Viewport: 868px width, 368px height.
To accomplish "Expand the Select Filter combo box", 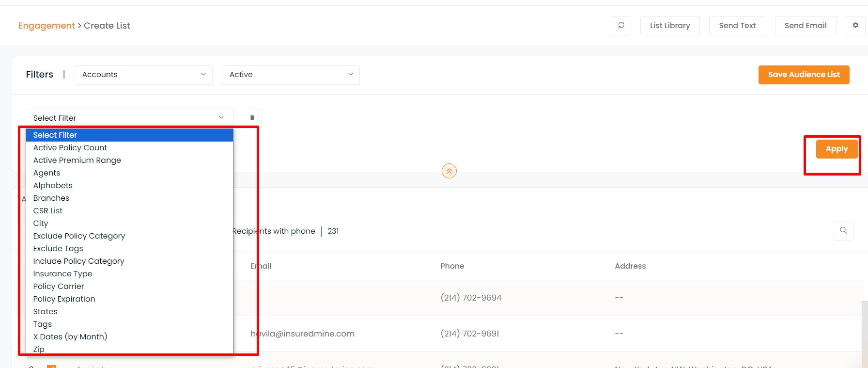I will tap(129, 118).
